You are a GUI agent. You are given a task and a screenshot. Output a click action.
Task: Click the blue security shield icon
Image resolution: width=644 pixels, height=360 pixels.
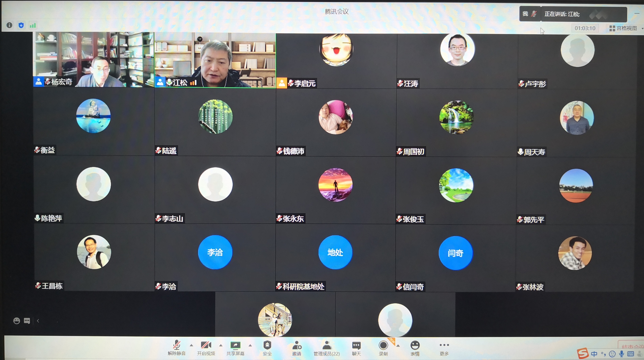(x=21, y=25)
